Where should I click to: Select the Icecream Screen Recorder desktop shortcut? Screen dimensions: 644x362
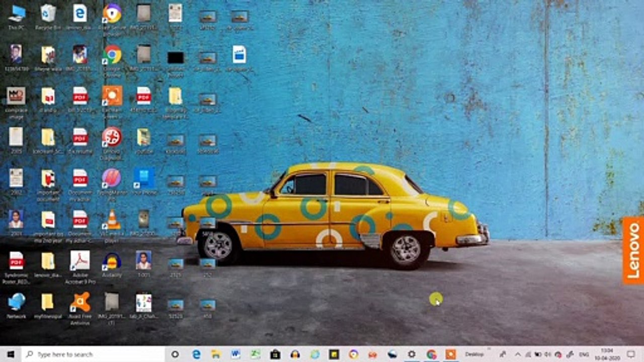coord(112,102)
